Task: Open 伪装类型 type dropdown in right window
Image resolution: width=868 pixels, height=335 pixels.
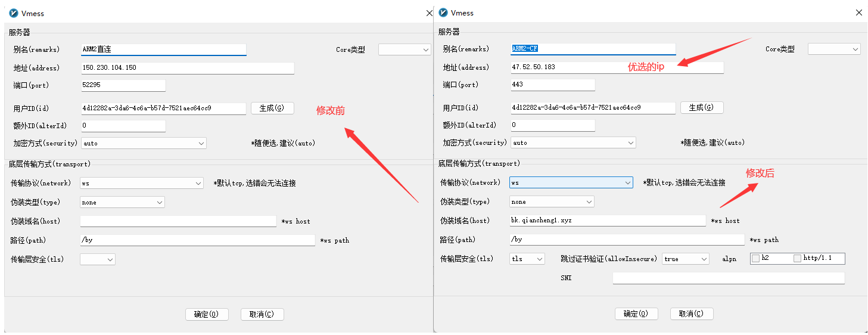Action: [x=552, y=201]
